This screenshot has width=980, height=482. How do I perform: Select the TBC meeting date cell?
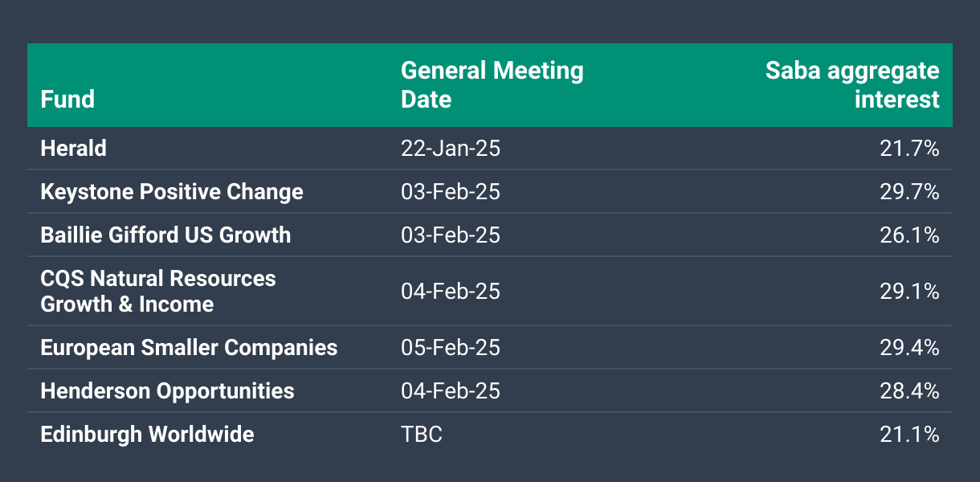coord(422,435)
